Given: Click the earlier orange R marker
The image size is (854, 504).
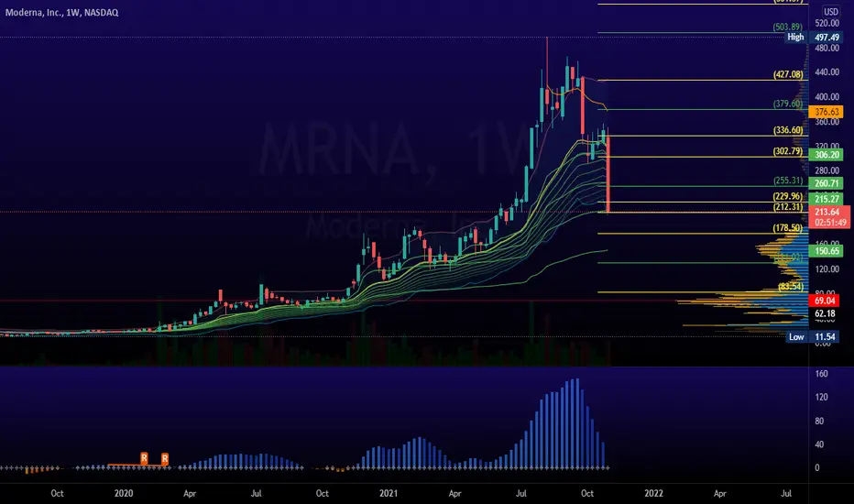Looking at the screenshot, I should click(145, 457).
